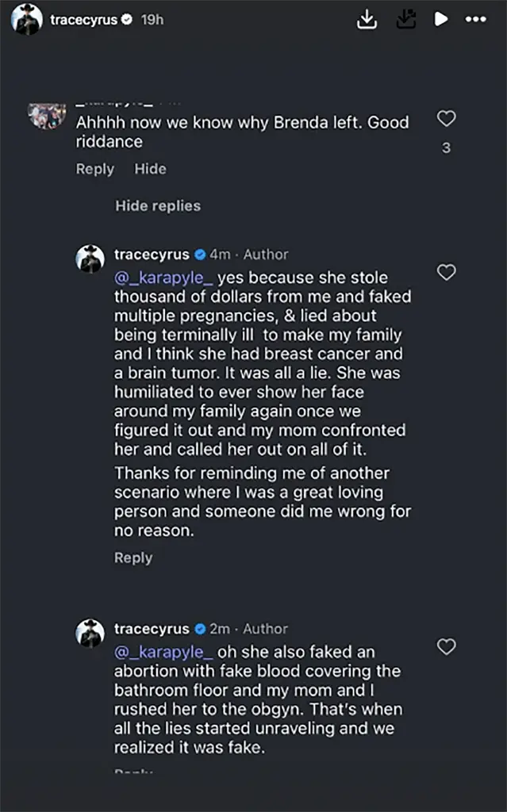Hide the 'Brenda left' comment
The height and width of the screenshot is (812, 507).
(x=150, y=169)
